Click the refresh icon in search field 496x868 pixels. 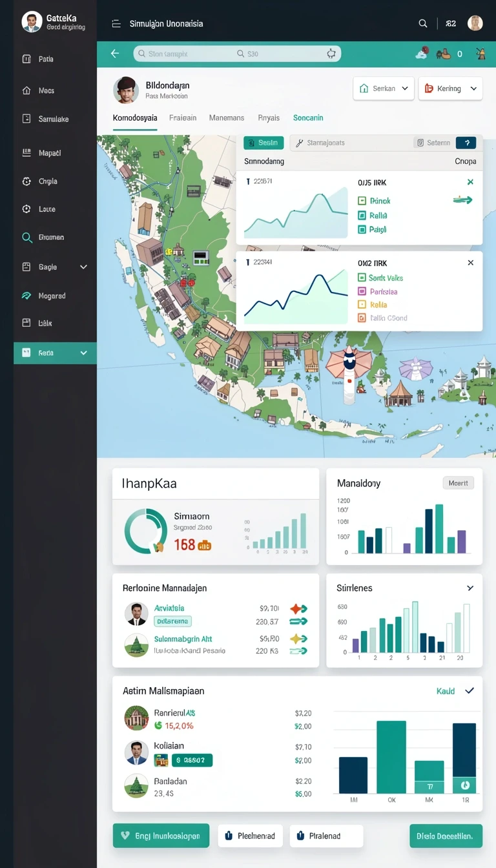click(331, 54)
